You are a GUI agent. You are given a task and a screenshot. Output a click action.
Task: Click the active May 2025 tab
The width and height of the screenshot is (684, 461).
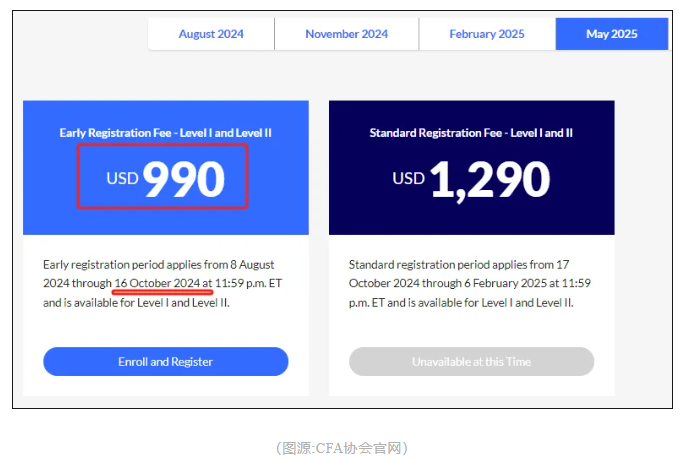pos(611,34)
